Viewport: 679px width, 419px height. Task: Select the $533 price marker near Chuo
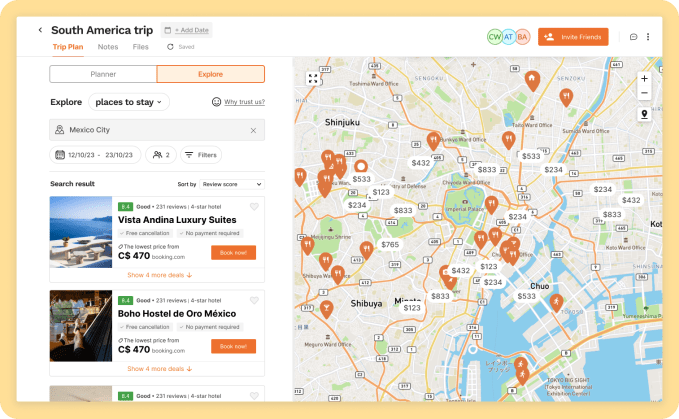pos(527,297)
